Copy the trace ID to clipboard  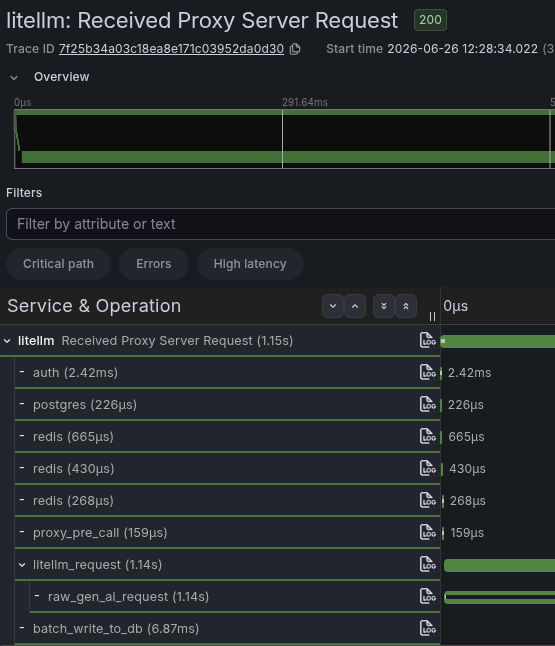[x=295, y=49]
